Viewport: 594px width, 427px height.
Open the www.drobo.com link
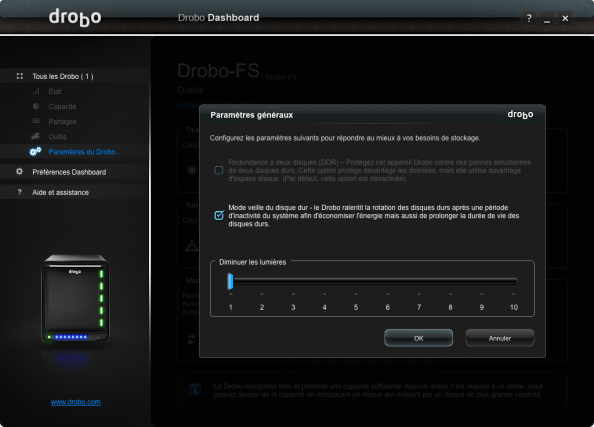tap(76, 402)
